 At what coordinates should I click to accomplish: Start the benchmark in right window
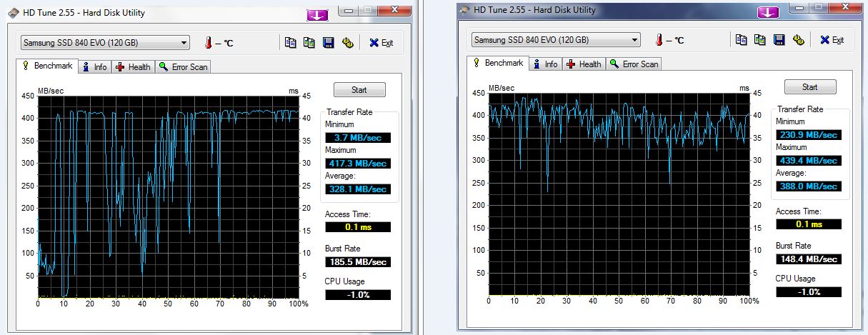pos(810,87)
